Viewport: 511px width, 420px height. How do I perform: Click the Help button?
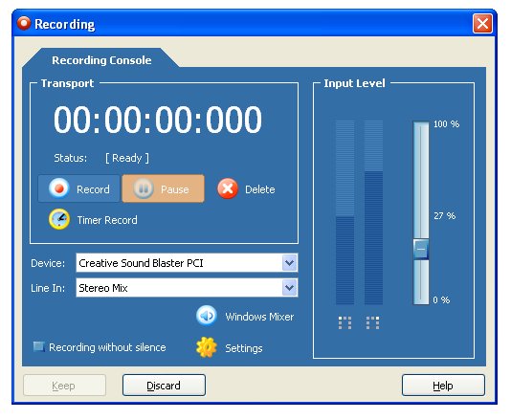pos(443,386)
